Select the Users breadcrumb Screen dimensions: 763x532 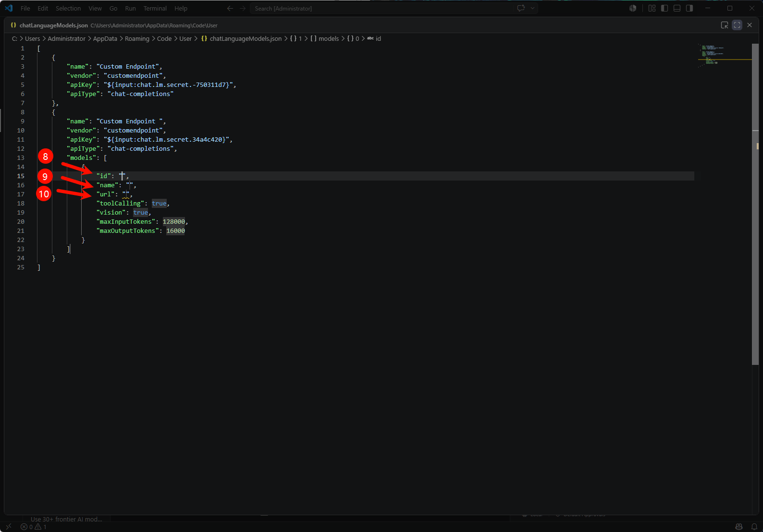click(x=33, y=38)
